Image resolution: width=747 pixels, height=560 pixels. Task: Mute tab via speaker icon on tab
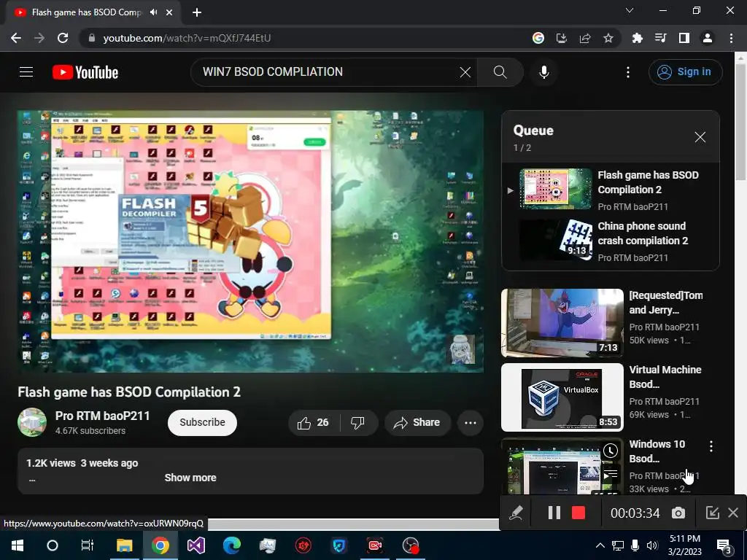click(153, 12)
